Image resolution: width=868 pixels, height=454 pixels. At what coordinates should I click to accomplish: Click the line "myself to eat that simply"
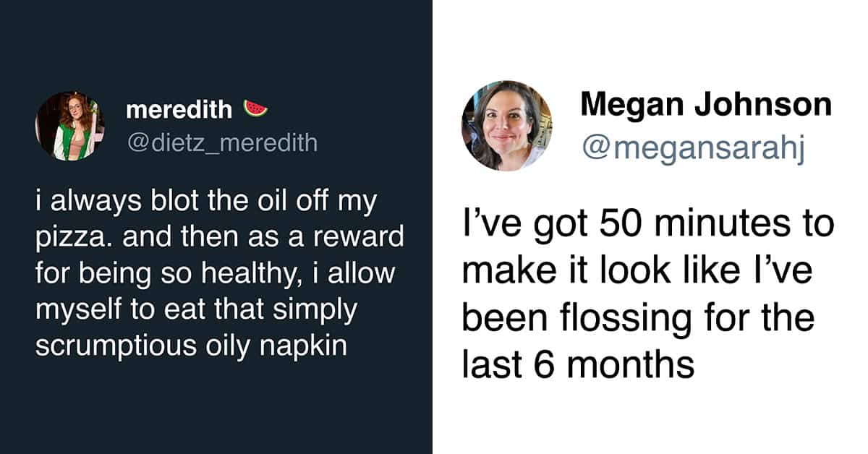point(195,310)
